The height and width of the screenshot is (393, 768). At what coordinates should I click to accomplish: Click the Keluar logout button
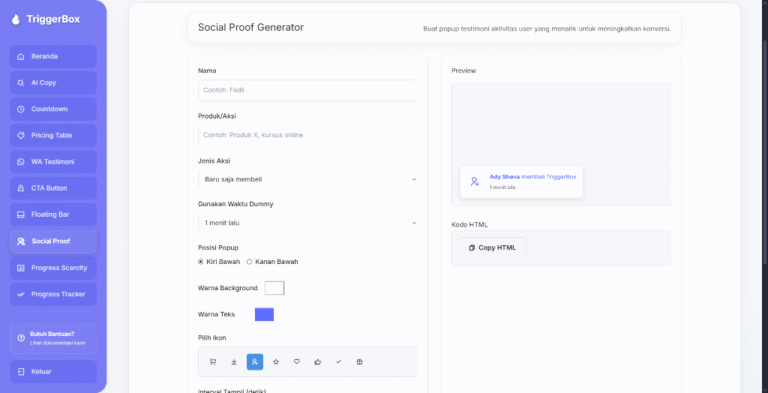tap(53, 371)
